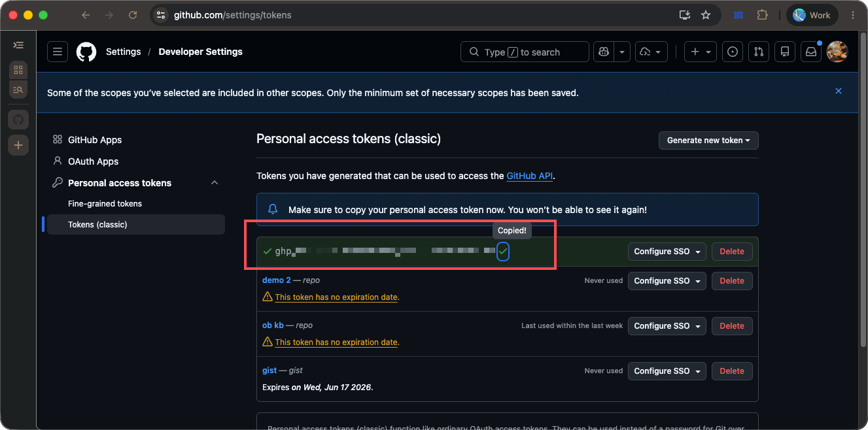Open the ob kb token link
The height and width of the screenshot is (430, 868).
click(273, 325)
